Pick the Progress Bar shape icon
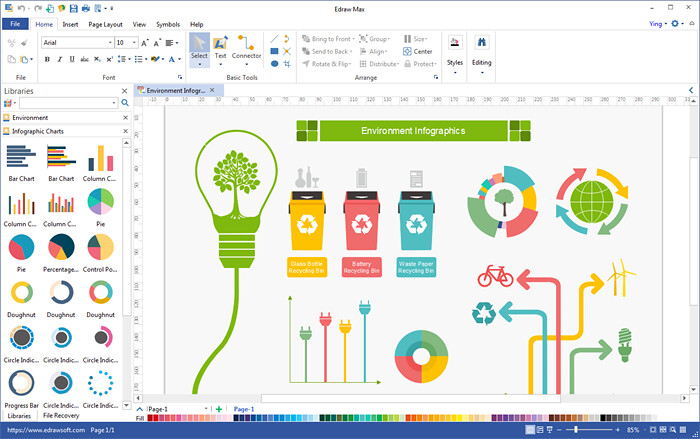Image resolution: width=700 pixels, height=439 pixels. pyautogui.click(x=21, y=386)
